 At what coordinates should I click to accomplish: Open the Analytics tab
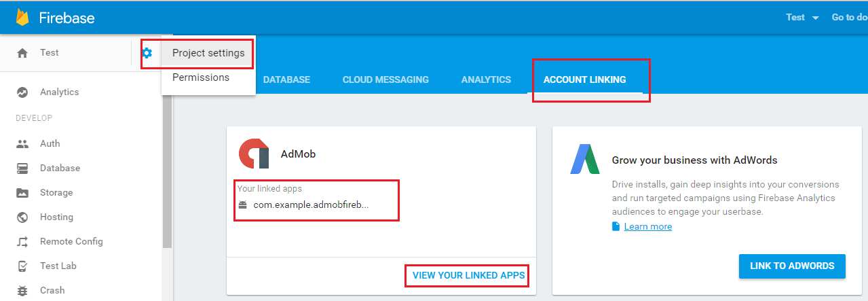486,79
